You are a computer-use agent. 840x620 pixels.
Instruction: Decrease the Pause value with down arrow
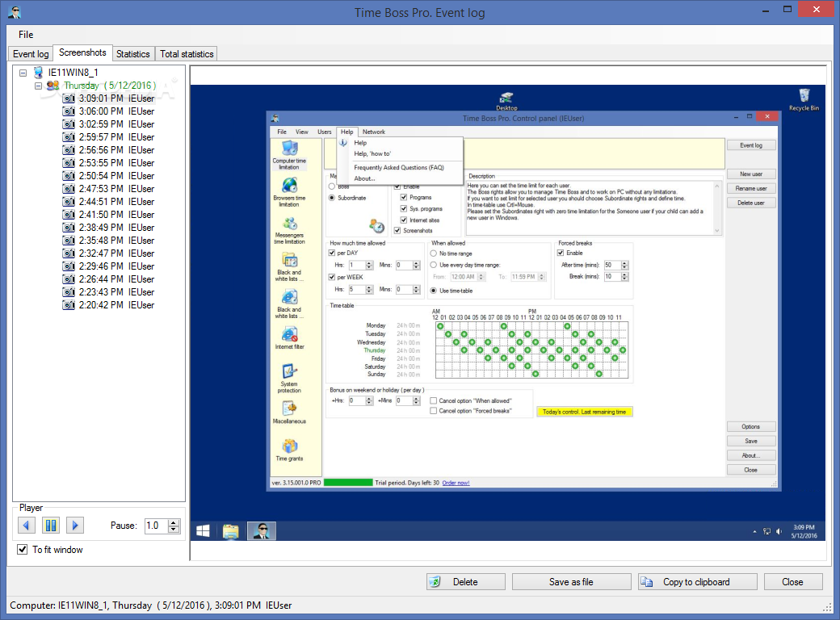coord(174,530)
